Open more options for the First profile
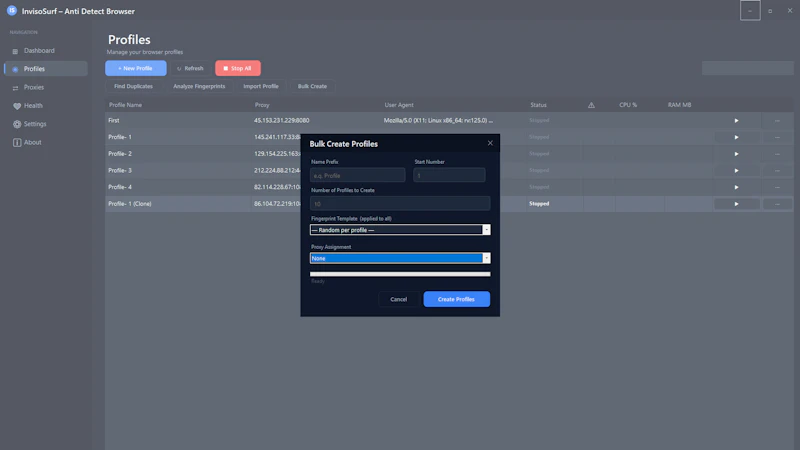The image size is (800, 450). 777,120
